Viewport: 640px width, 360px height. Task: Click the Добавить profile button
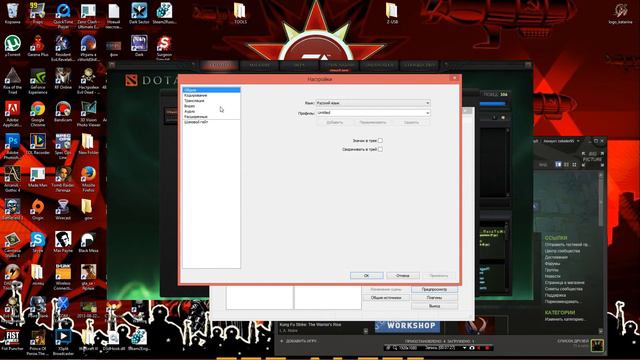[335, 122]
